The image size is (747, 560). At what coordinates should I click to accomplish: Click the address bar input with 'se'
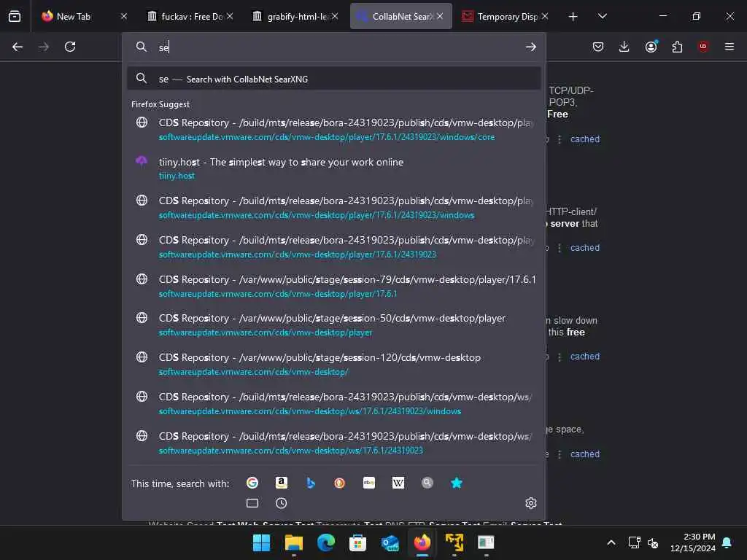[x=333, y=47]
